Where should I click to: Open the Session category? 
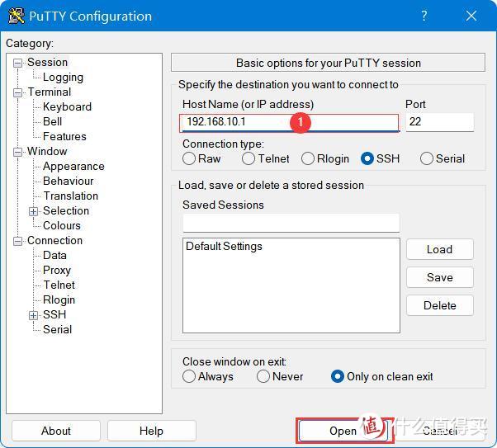[47, 63]
